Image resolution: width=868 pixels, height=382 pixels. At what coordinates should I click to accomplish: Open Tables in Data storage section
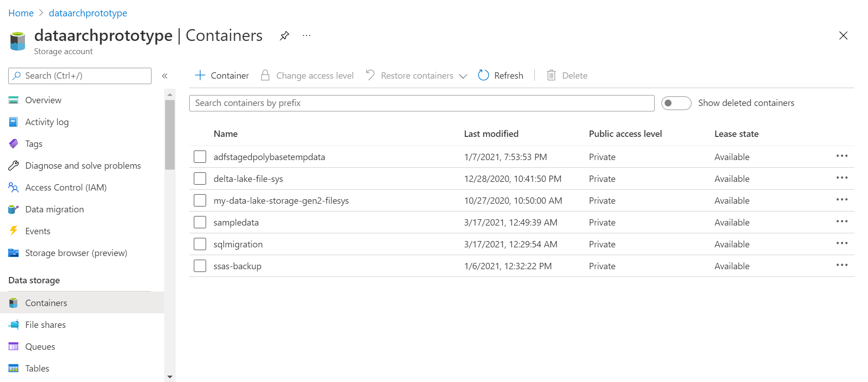(37, 368)
